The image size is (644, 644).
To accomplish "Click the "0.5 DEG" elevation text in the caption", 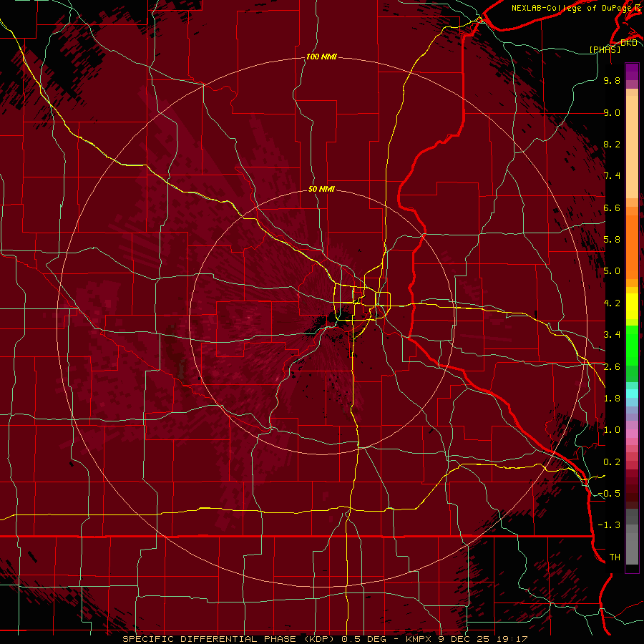I will (x=364, y=639).
